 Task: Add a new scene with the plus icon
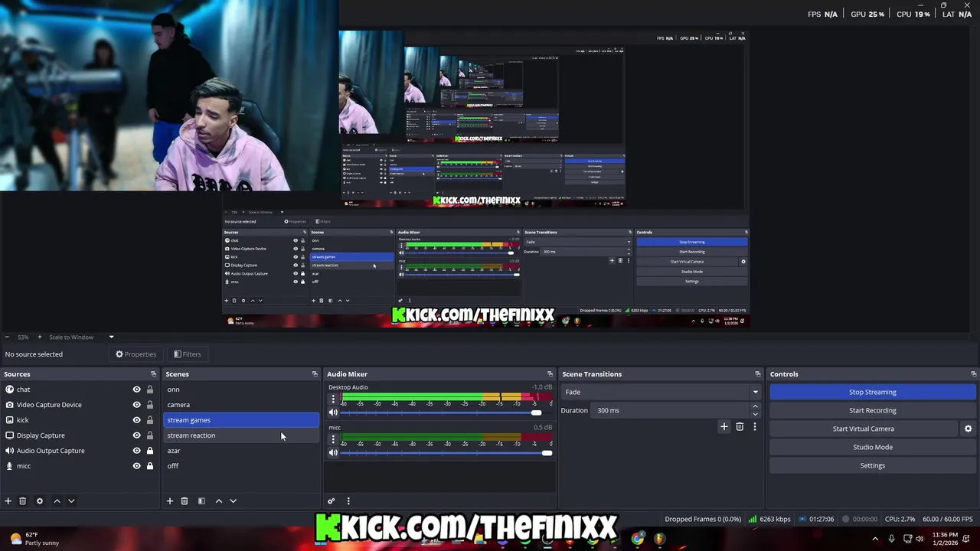170,501
